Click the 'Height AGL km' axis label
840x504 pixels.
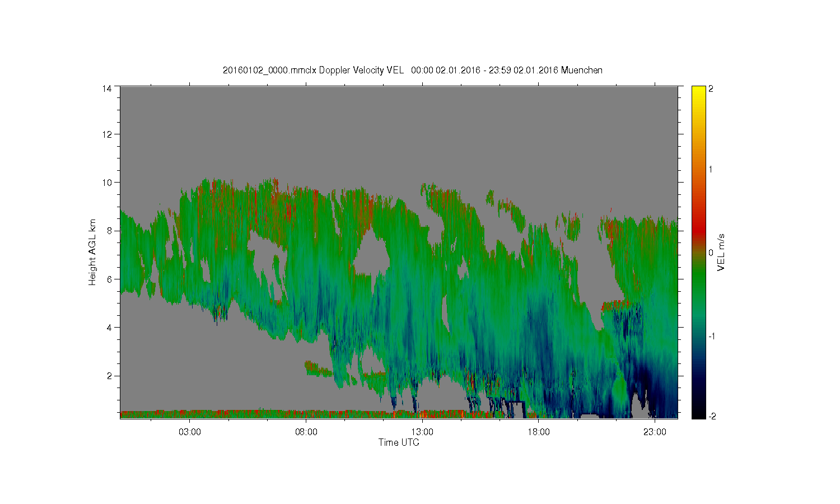click(x=92, y=252)
